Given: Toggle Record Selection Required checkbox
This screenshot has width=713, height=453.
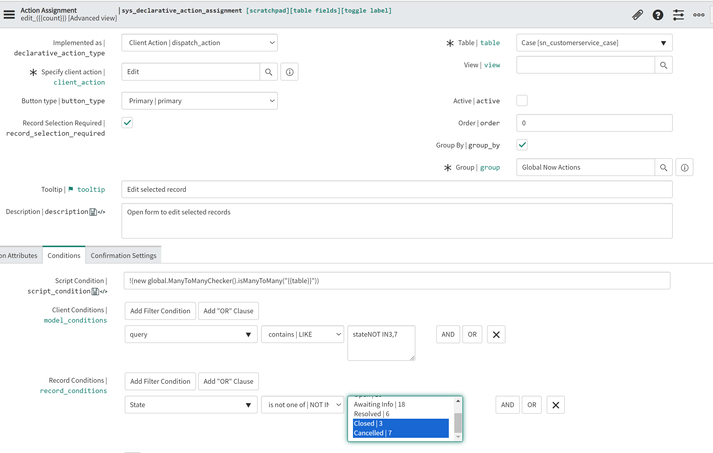Looking at the screenshot, I should pyautogui.click(x=127, y=123).
